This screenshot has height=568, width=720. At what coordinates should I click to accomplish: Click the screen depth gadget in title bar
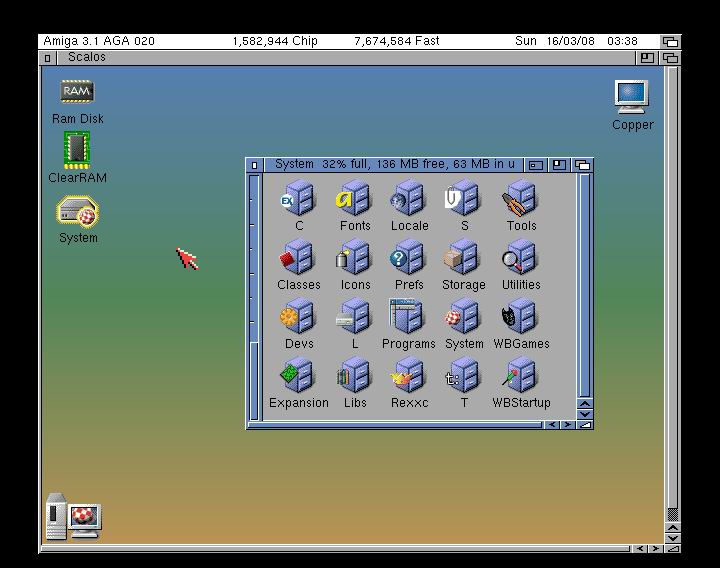point(670,42)
